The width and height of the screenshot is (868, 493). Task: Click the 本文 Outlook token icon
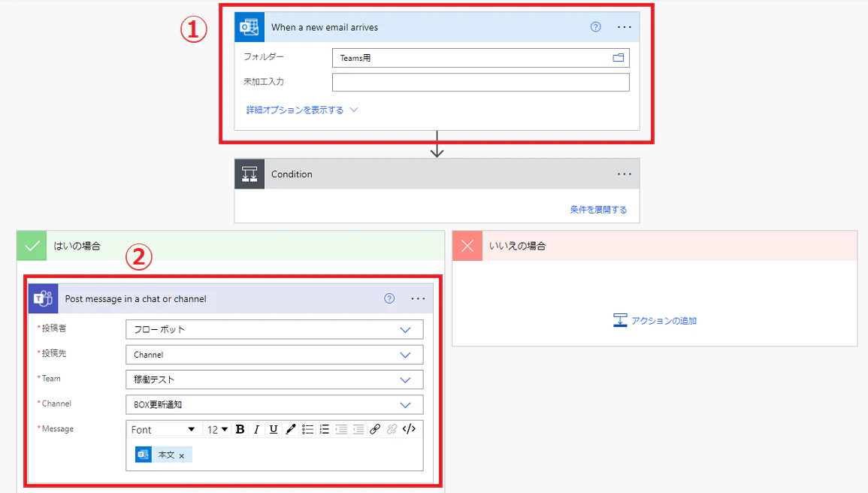(x=144, y=455)
